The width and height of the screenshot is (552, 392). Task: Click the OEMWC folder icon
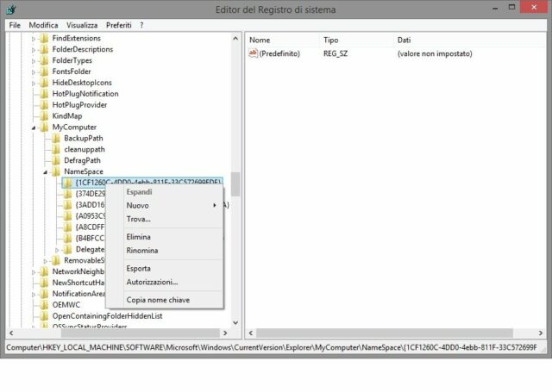[x=43, y=305]
